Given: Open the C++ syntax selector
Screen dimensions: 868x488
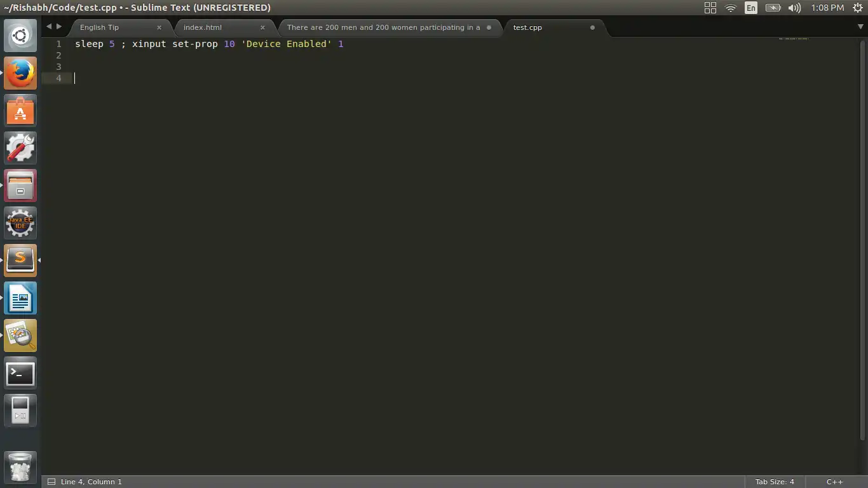Looking at the screenshot, I should [x=834, y=482].
